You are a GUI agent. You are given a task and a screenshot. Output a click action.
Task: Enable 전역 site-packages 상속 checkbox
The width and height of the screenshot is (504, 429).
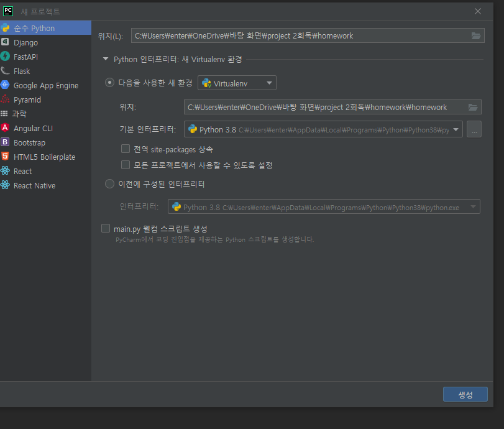coord(126,149)
